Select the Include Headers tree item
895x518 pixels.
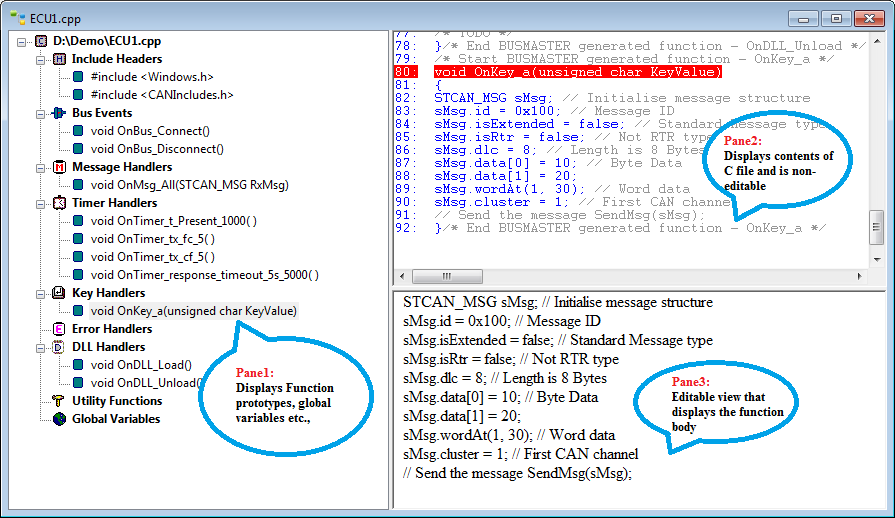(x=117, y=59)
